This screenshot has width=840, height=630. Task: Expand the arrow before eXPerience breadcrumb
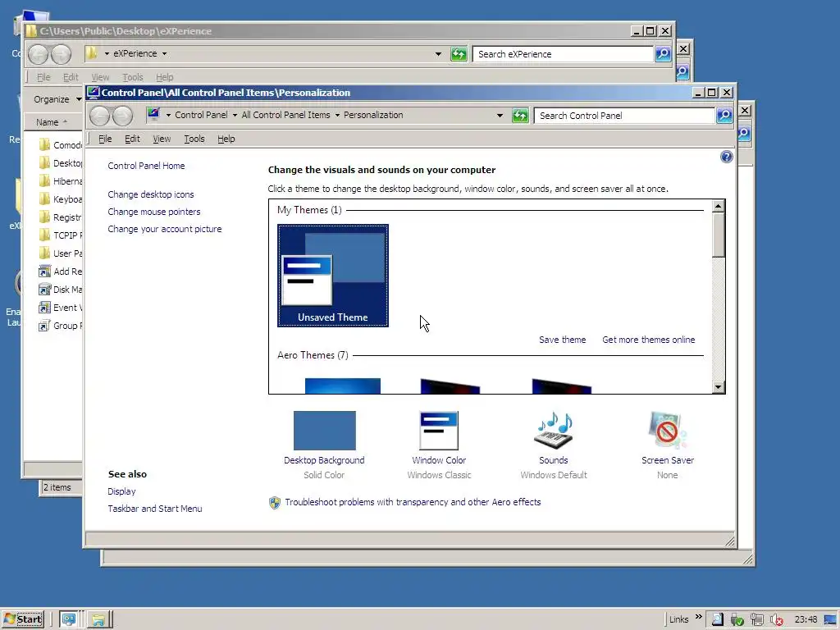[107, 53]
